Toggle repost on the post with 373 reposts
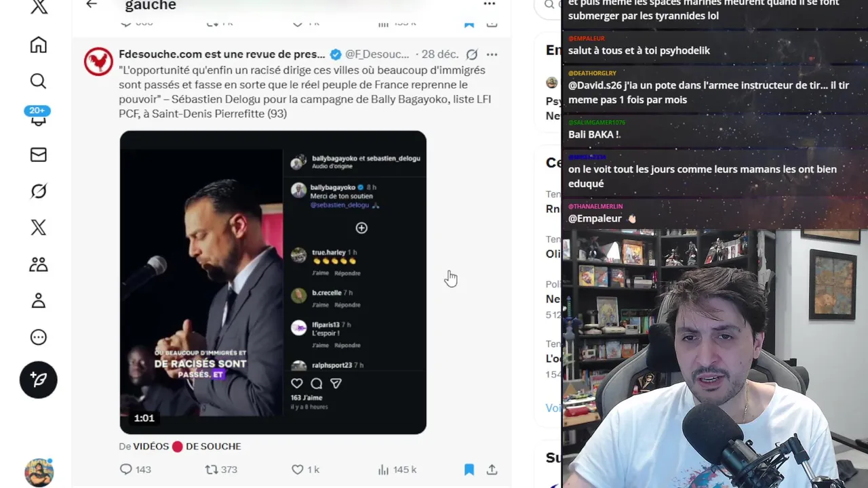 point(212,469)
